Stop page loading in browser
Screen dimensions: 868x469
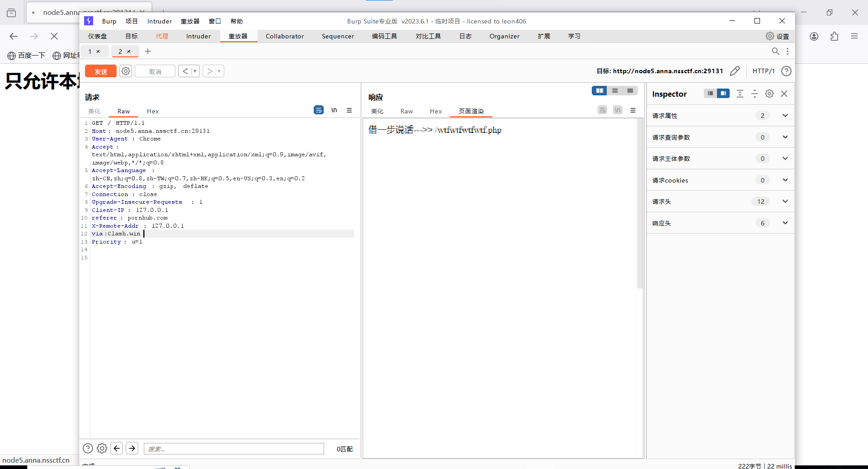tap(54, 36)
